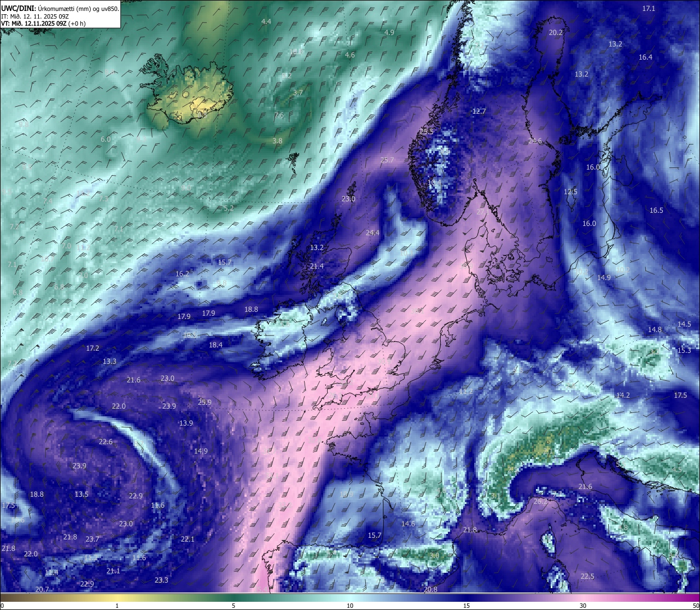The height and width of the screenshot is (610, 700).
Task: Click the yellow segment of the color scale
Action: [118, 597]
